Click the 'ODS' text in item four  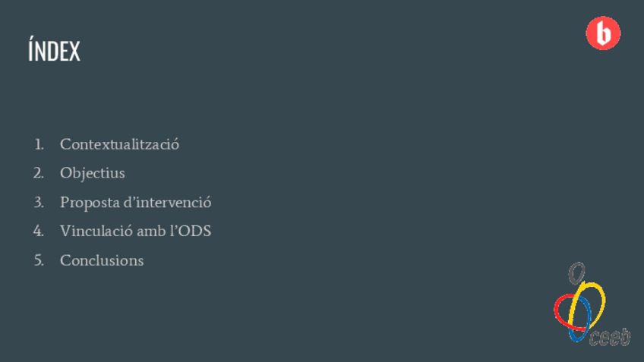click(x=194, y=231)
